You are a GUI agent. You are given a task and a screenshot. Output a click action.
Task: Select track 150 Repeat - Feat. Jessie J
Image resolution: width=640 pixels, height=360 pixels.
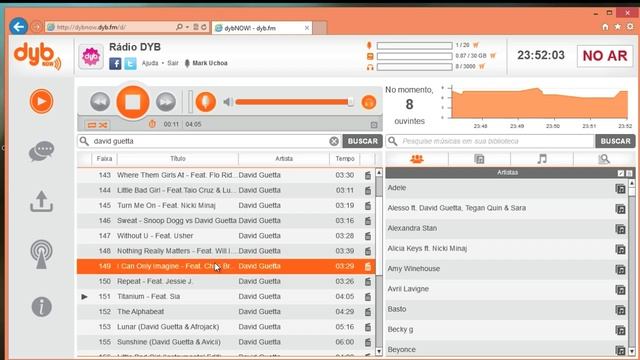(226, 281)
